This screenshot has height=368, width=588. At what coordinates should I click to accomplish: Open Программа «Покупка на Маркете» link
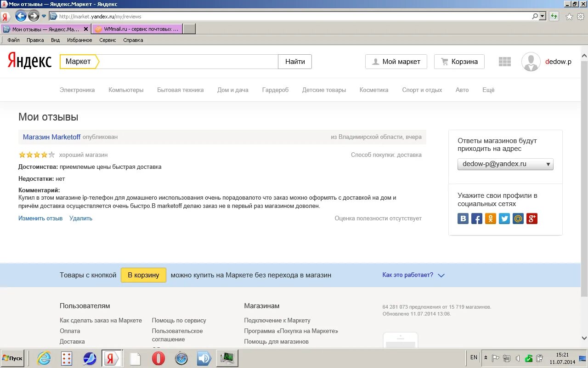[x=291, y=331]
